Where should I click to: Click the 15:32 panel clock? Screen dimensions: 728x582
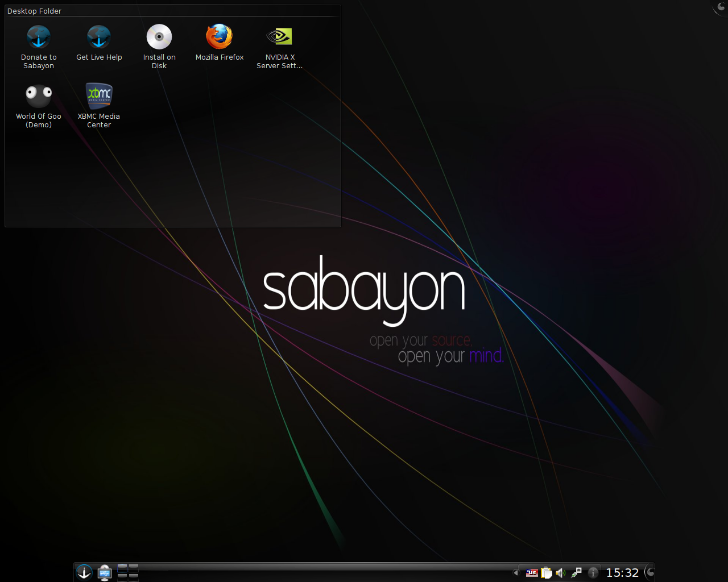[622, 573]
